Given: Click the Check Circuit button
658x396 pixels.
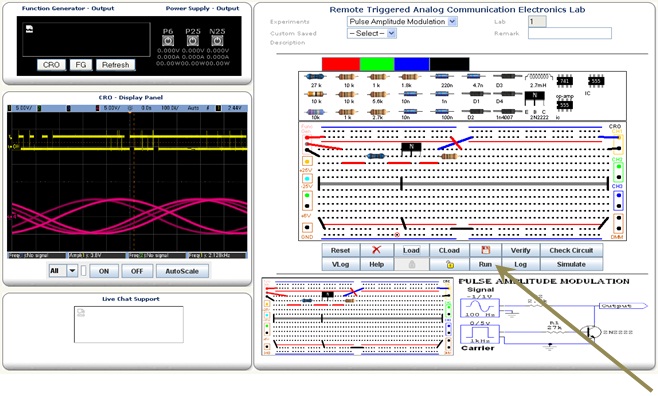Looking at the screenshot, I should tap(572, 250).
